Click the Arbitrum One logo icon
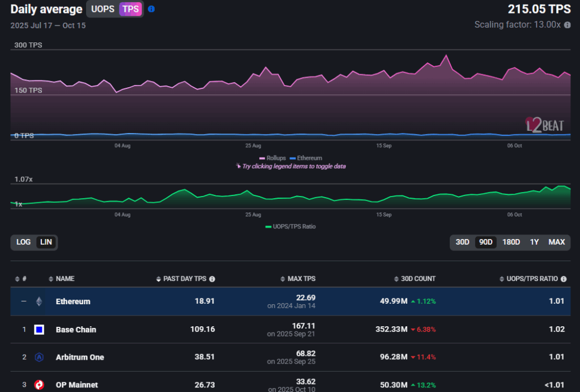580x392 pixels. click(39, 357)
